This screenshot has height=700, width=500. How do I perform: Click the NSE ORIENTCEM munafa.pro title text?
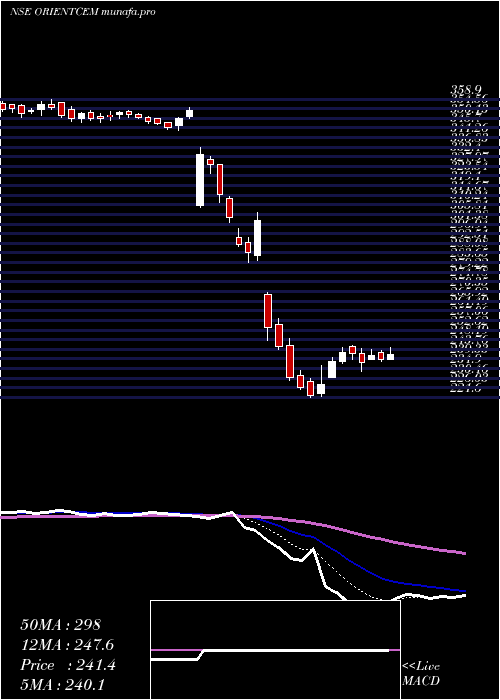83,12
